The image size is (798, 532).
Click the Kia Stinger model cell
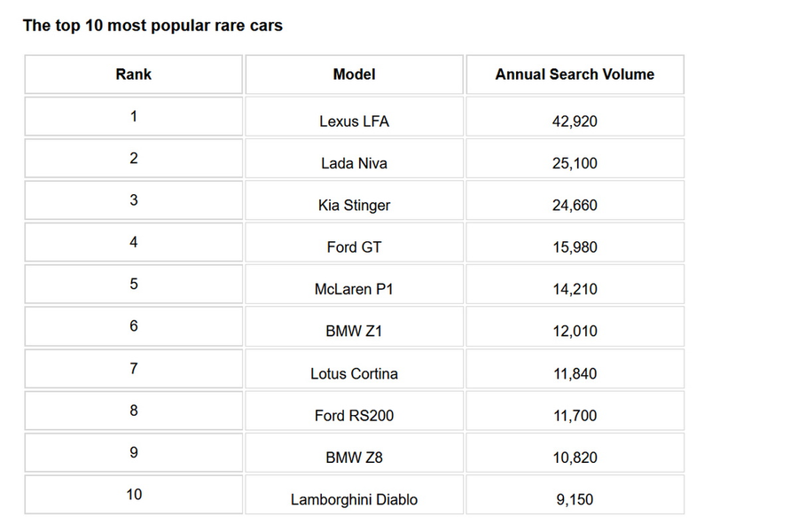(354, 205)
